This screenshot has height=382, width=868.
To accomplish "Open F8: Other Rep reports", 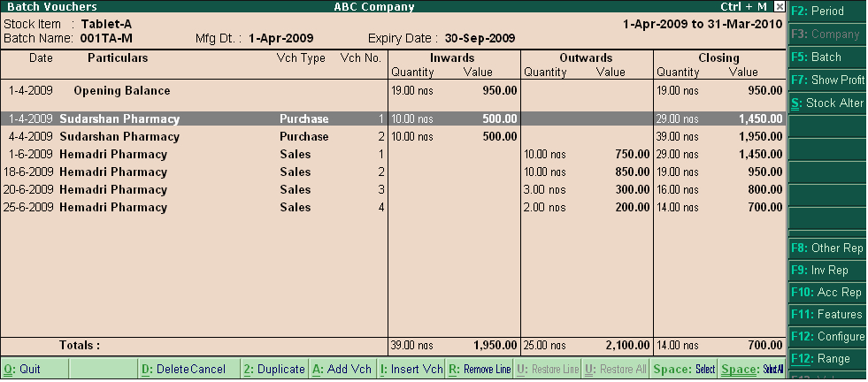I will (827, 248).
